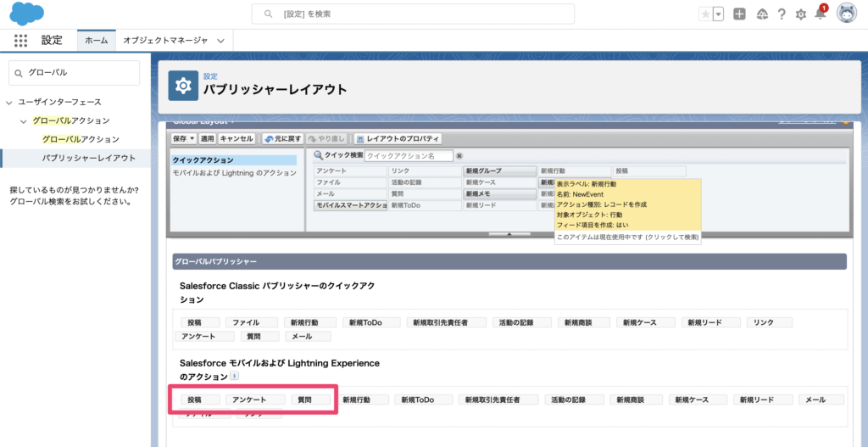The image size is (868, 447).
Task: Open the global actions plus icon
Action: click(739, 14)
